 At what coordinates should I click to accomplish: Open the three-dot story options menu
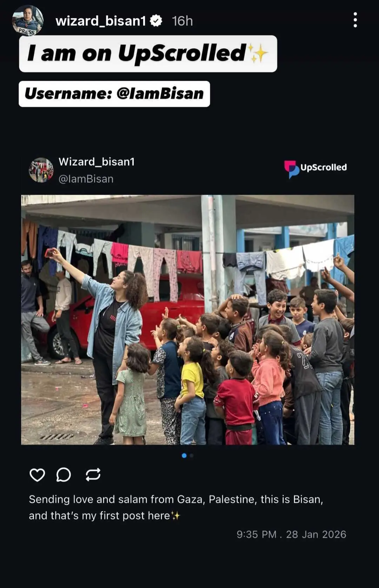[x=355, y=20]
